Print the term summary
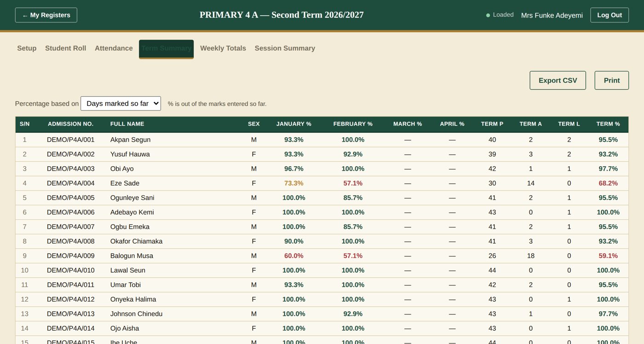Image resolution: width=644 pixels, height=344 pixels. [x=611, y=80]
